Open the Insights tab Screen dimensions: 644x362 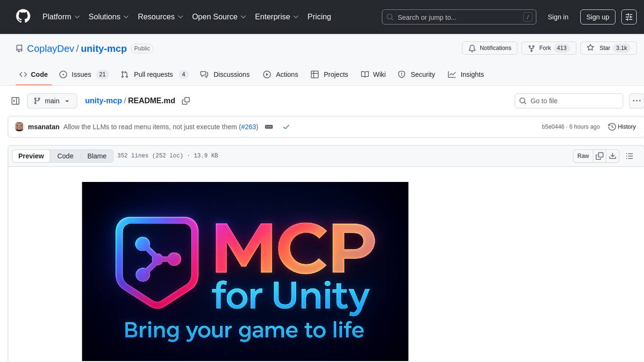pos(466,74)
